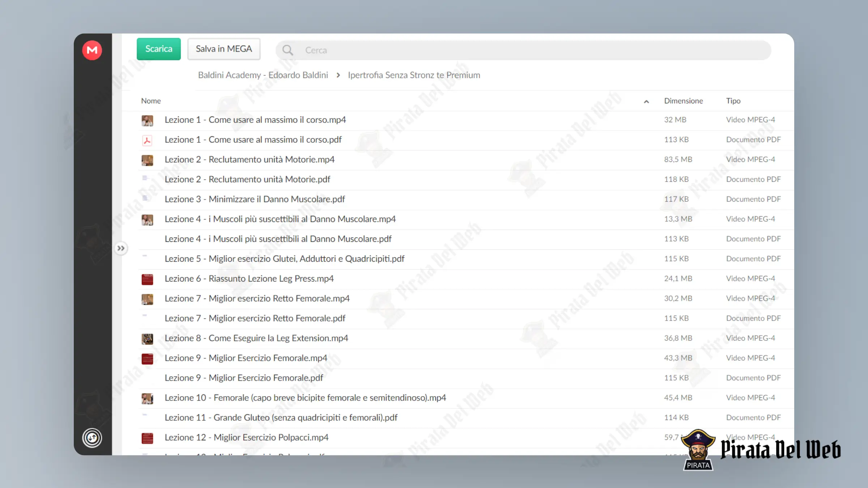Click PDF icon of Lezione 1 corso.pdf
Viewport: 868px width, 488px height.
coord(147,140)
